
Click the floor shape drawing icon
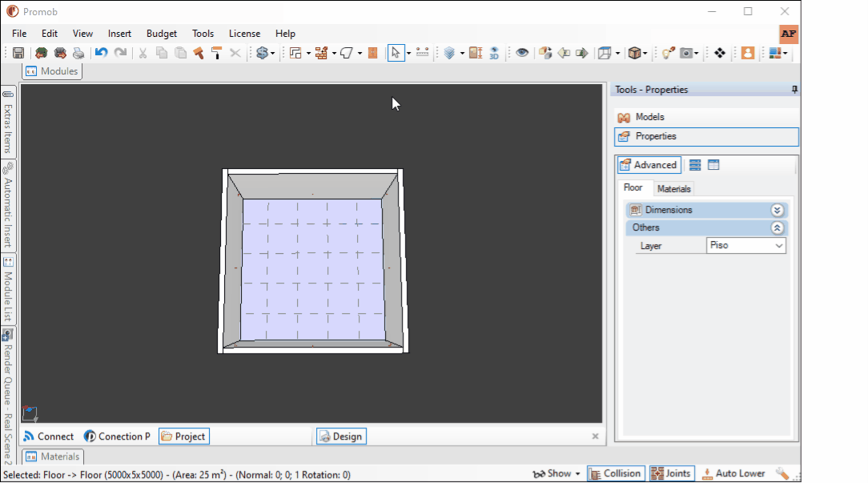(347, 53)
